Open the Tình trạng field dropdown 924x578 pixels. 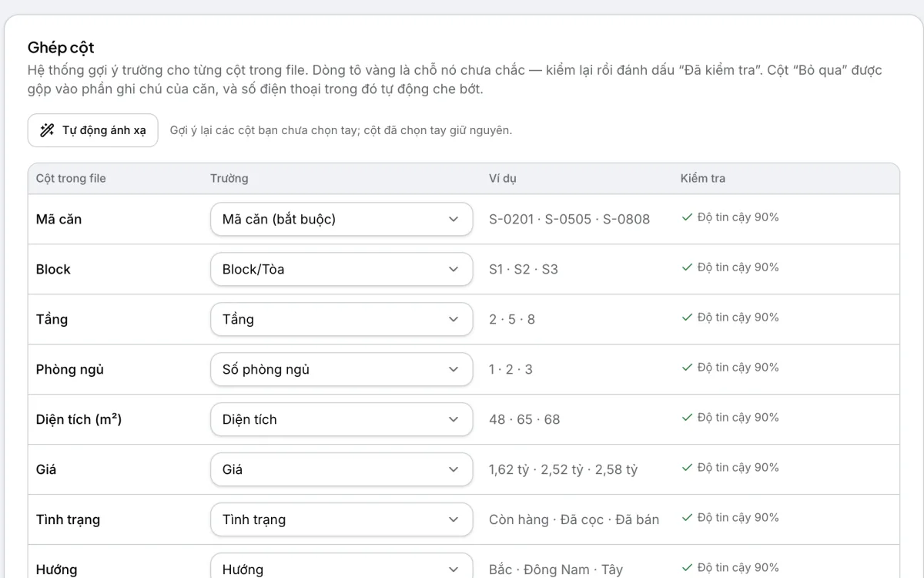(x=341, y=519)
